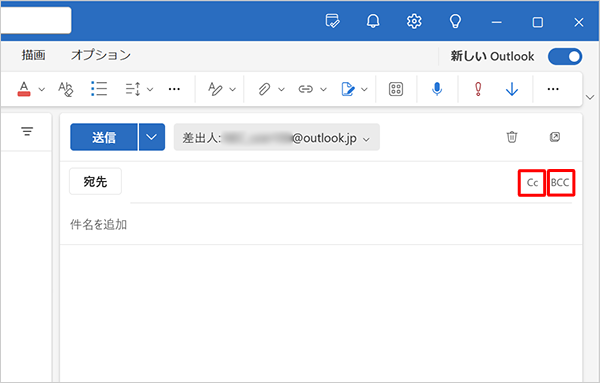
Task: Click the search box in title bar
Action: coord(36,20)
